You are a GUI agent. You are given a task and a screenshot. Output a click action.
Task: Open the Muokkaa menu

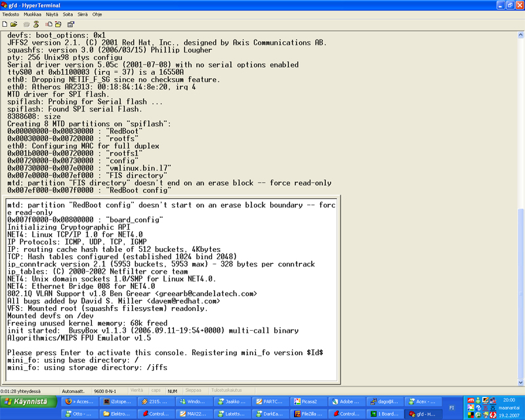tap(32, 14)
